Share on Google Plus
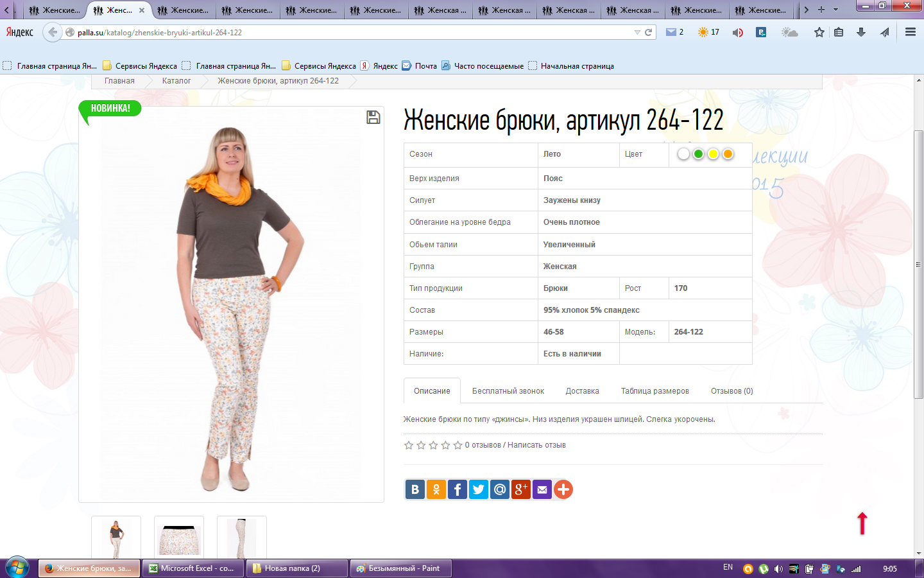The width and height of the screenshot is (924, 578). pyautogui.click(x=520, y=490)
